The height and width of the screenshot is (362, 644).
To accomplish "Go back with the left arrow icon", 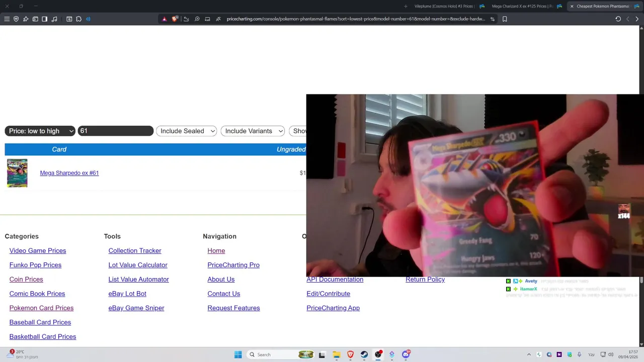I will pos(627,19).
